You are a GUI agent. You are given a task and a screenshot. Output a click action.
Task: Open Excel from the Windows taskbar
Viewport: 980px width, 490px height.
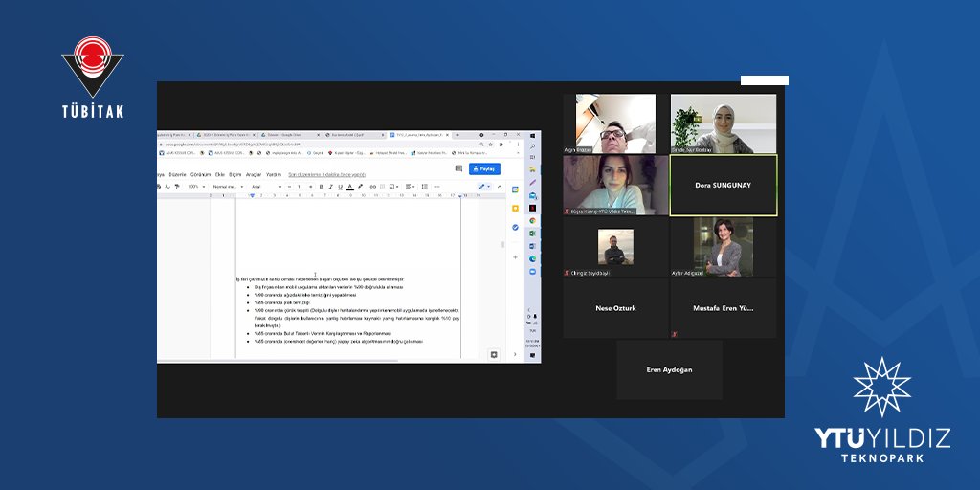(532, 233)
